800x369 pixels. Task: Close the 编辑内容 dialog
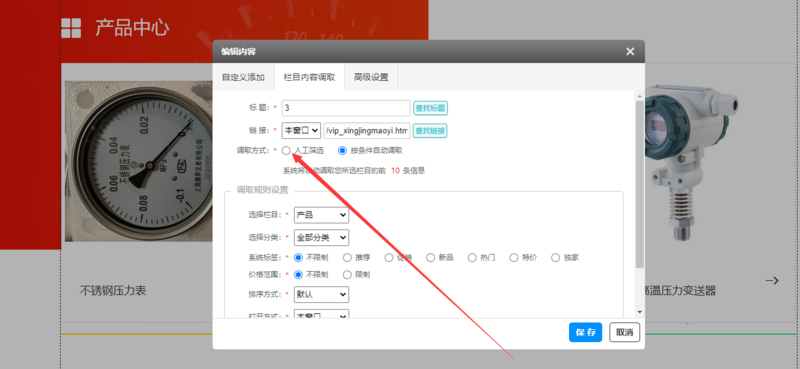click(630, 52)
